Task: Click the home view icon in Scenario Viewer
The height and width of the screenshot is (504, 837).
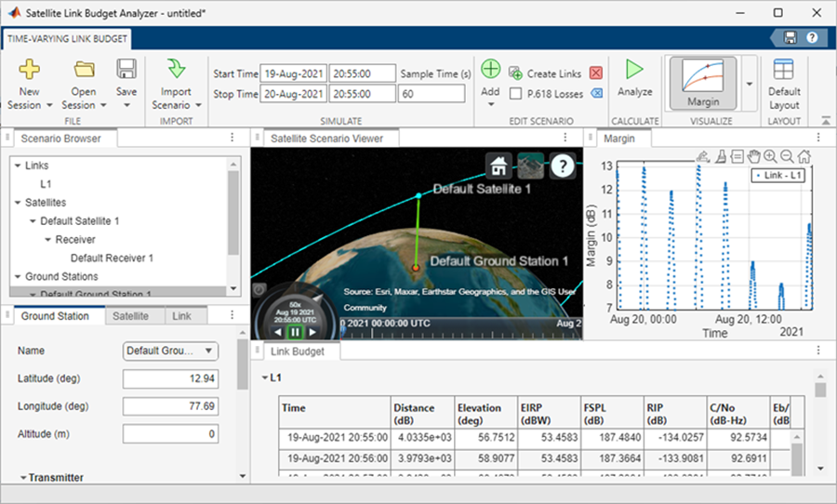Action: tap(499, 166)
